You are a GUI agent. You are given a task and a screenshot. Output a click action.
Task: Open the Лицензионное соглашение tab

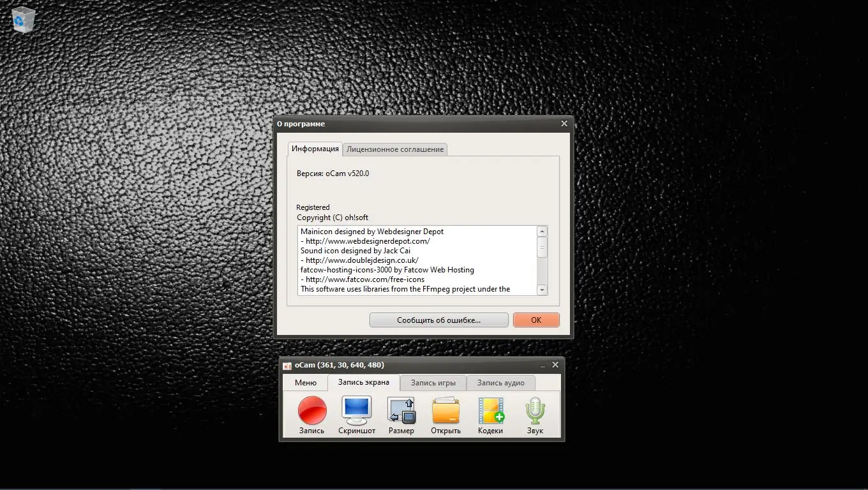click(395, 149)
